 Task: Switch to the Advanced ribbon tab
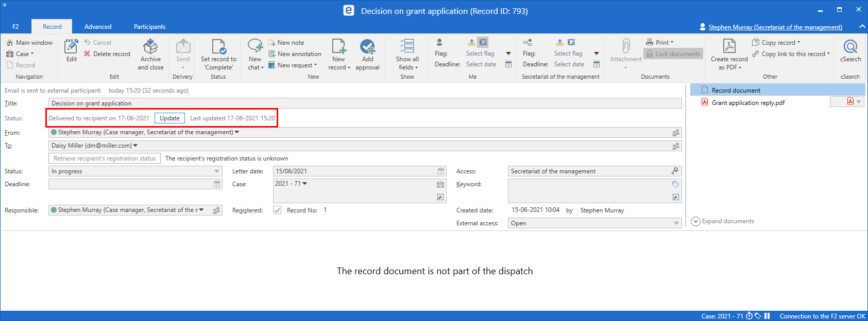[x=98, y=27]
